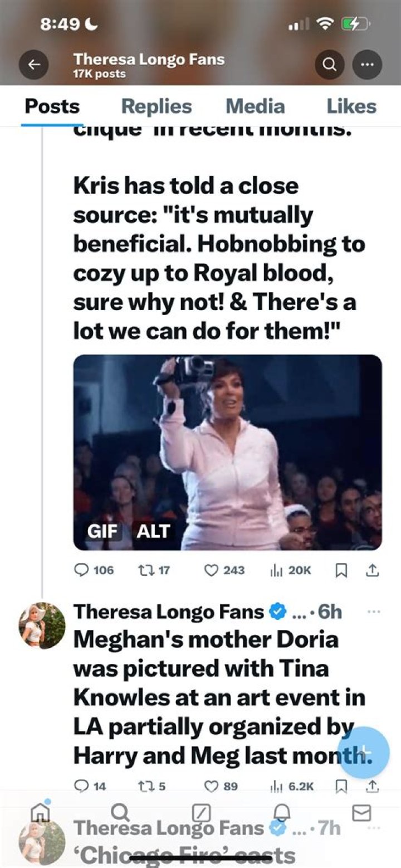Open the three-dot profile options menu
Viewport: 401px width, 868px height.
click(x=366, y=65)
